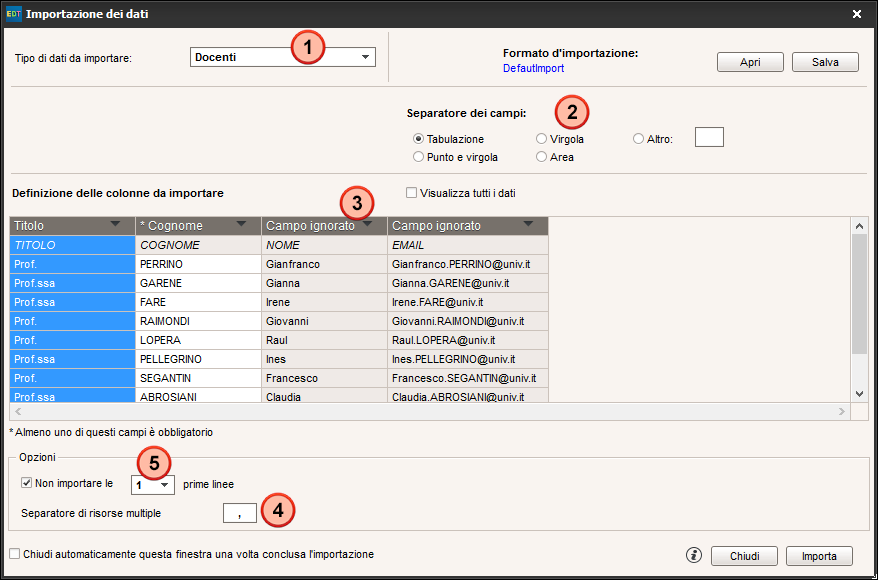Image resolution: width=878 pixels, height=580 pixels.
Task: Select the Altro separator option
Action: coord(638,139)
